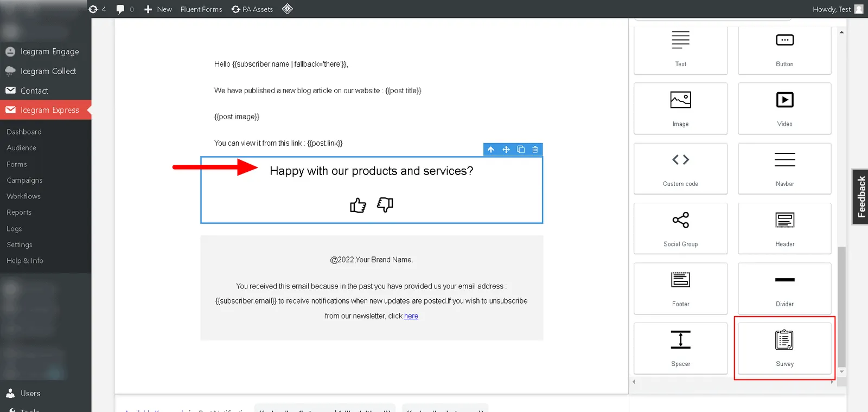Viewport: 868px width, 412px height.
Task: Click the 'Happy with our products and services?' heading
Action: (x=372, y=171)
